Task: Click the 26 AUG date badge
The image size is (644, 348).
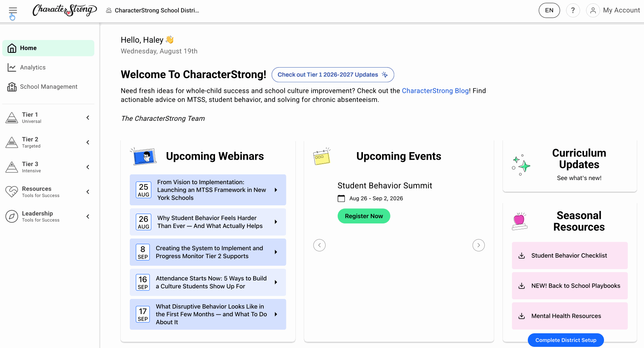Action: tap(143, 222)
